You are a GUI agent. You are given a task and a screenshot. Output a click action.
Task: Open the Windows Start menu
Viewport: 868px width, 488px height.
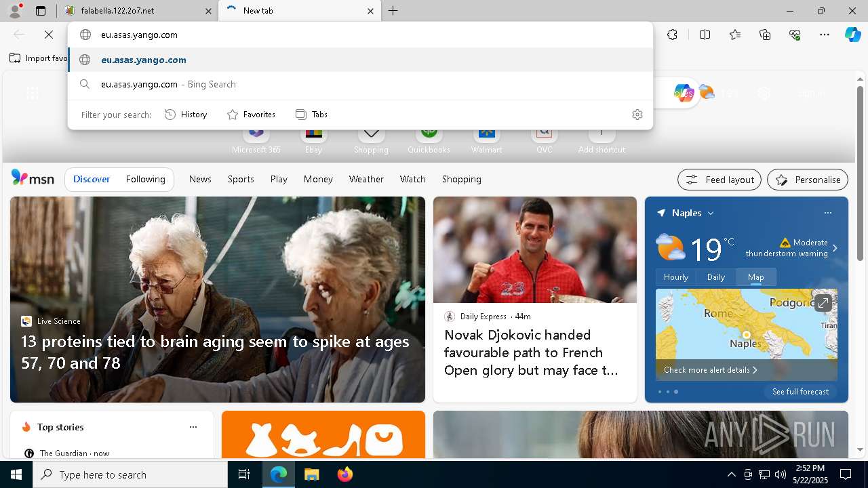coord(16,474)
